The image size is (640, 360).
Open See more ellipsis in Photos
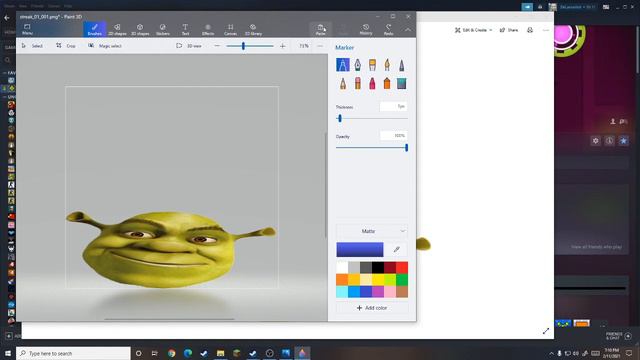pos(546,30)
